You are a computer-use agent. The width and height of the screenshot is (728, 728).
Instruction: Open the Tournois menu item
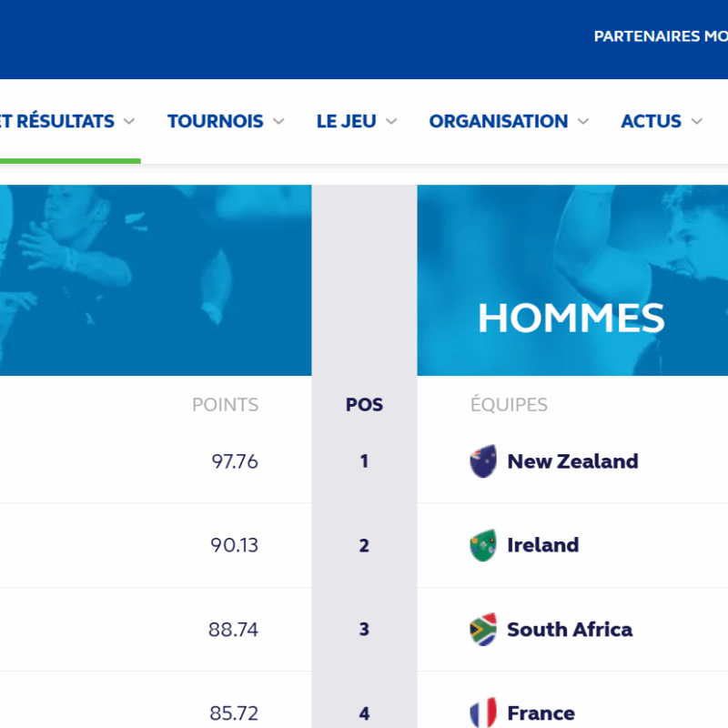[x=216, y=121]
